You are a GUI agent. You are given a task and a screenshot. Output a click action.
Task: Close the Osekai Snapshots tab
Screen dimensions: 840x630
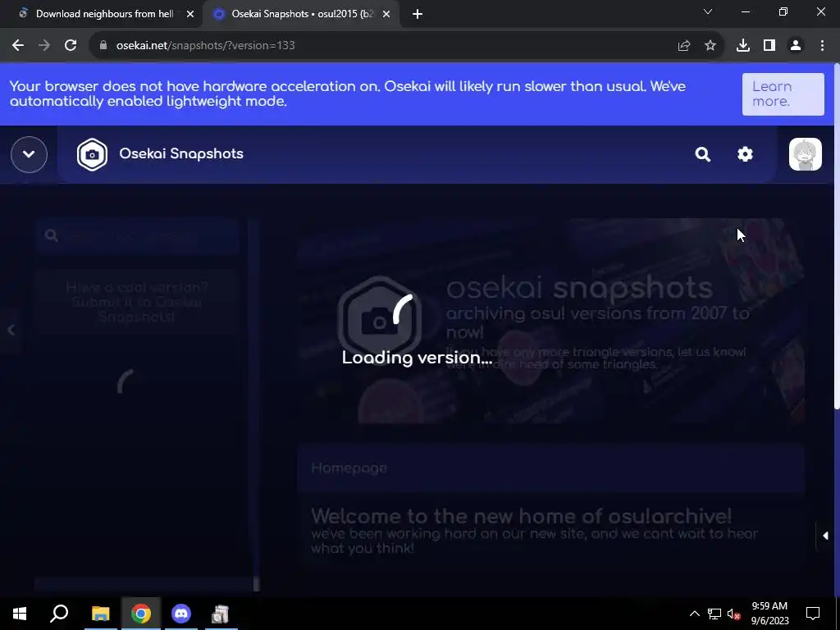click(386, 14)
